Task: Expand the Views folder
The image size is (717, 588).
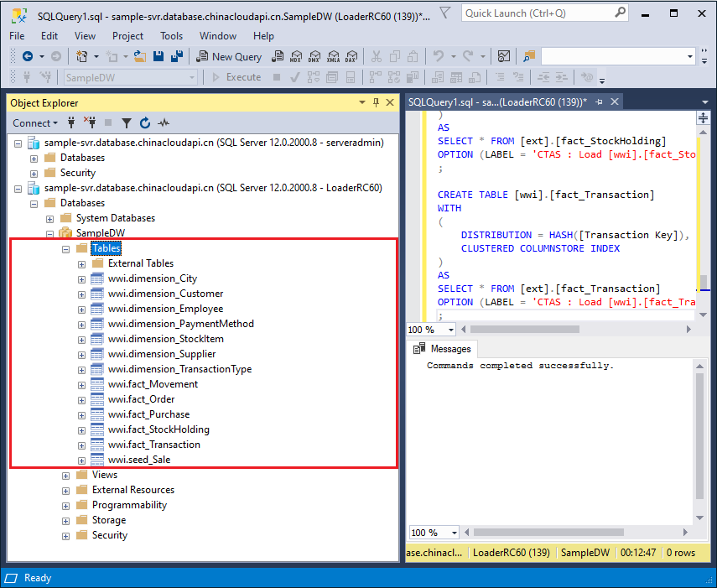Action: (x=66, y=475)
